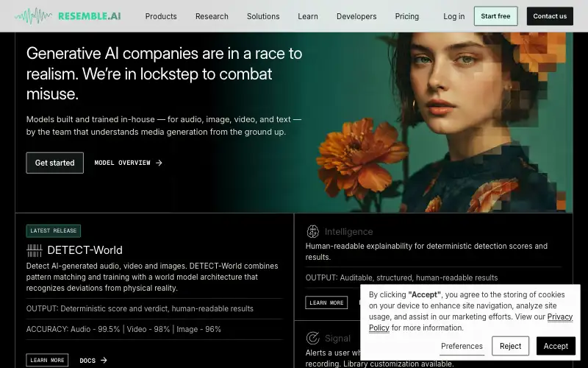Screen dimensions: 588x368
Task: Click the Start free button
Action: click(x=495, y=16)
